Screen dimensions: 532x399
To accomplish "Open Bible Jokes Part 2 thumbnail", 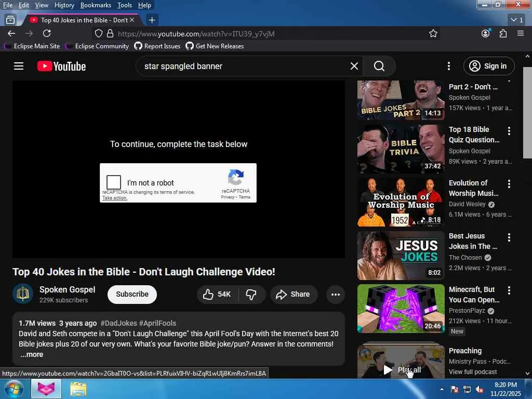I will click(401, 100).
